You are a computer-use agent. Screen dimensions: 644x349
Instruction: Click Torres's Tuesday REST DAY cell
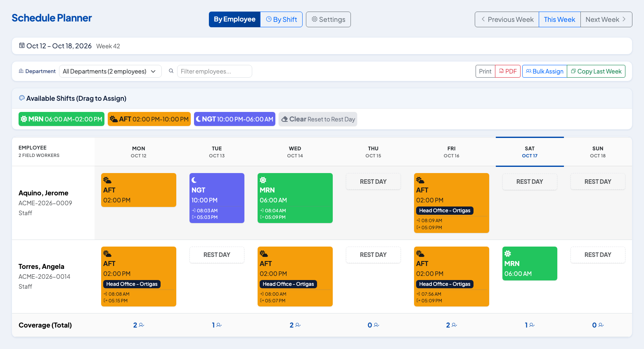217,255
